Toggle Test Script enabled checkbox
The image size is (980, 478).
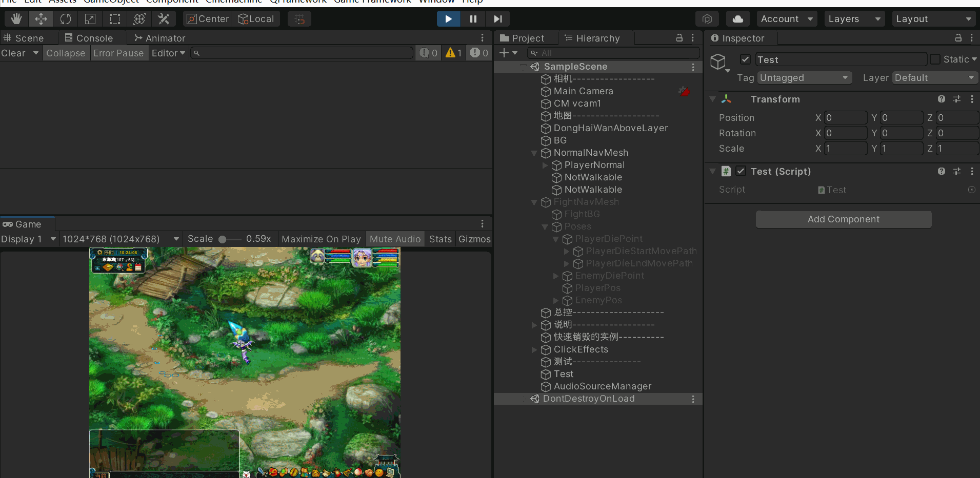741,171
